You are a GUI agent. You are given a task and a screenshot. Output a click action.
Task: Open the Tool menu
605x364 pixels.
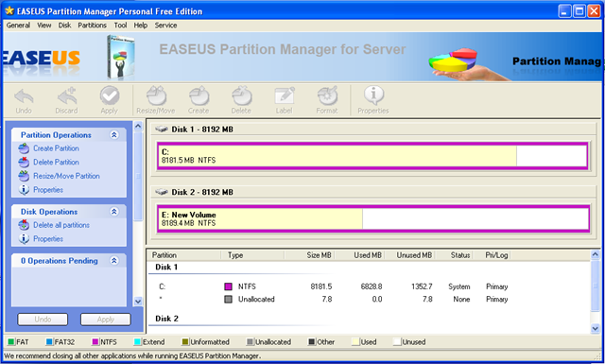coord(120,26)
